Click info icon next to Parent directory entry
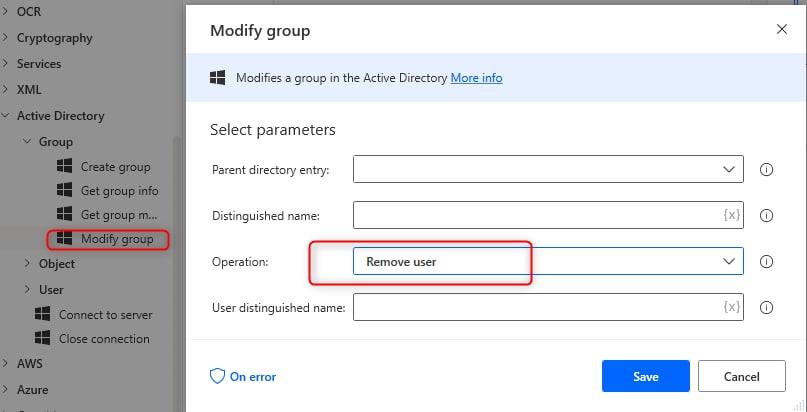 point(767,170)
